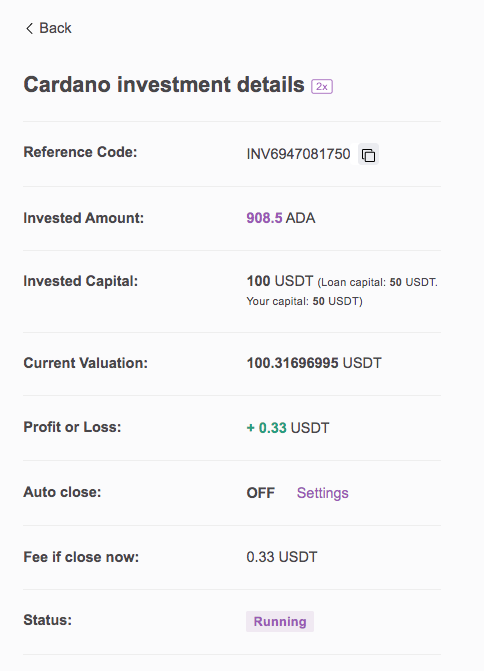The height and width of the screenshot is (671, 484).
Task: Click the 0.33 USDT closing fee value
Action: coord(282,557)
